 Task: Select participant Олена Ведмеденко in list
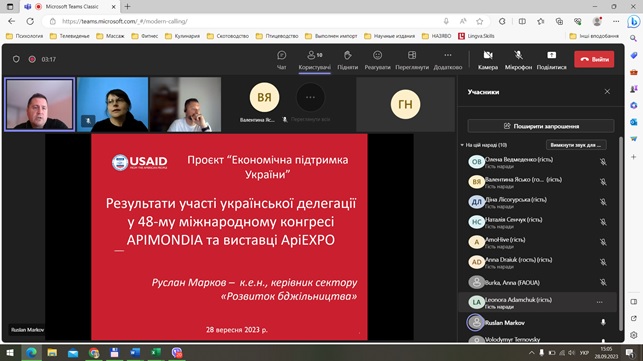coord(538,162)
